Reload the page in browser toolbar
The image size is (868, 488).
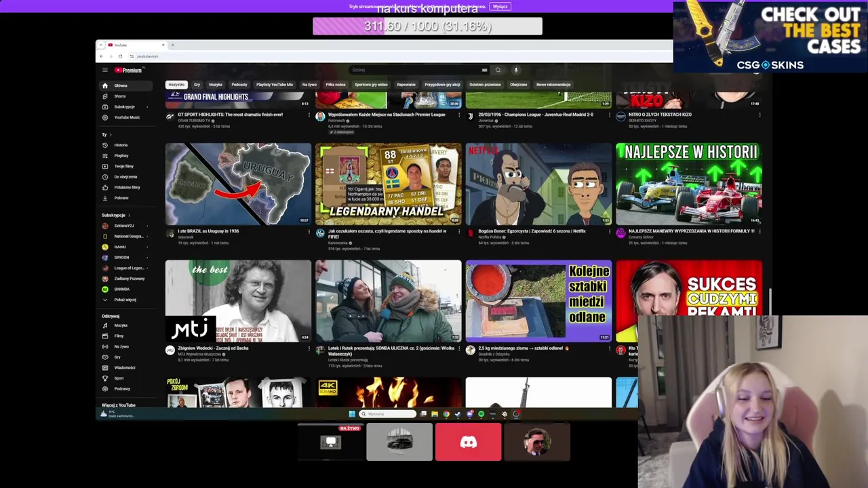(120, 56)
